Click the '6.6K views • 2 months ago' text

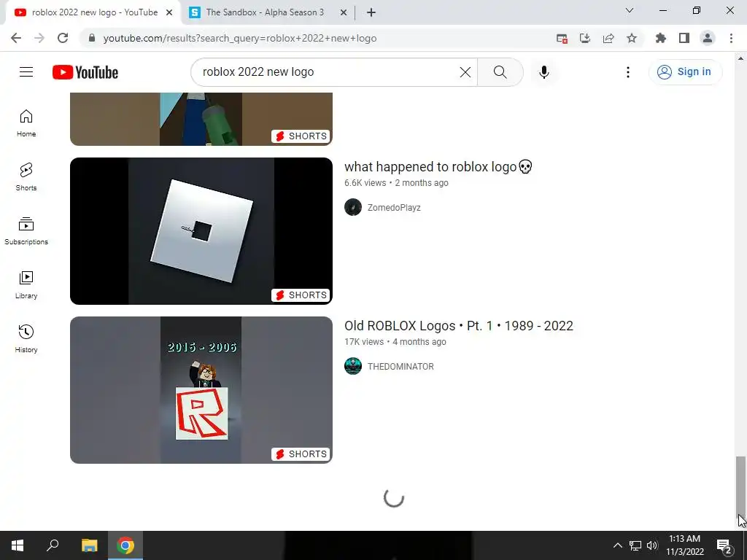click(x=396, y=183)
